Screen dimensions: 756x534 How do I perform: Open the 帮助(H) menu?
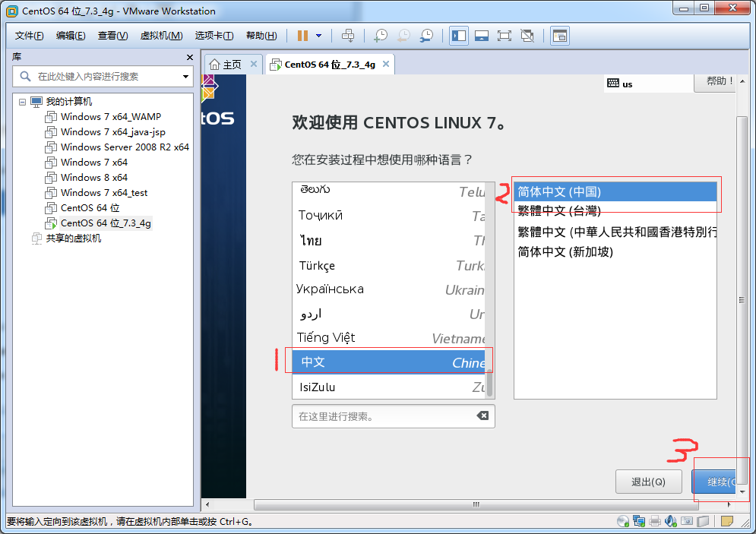261,36
